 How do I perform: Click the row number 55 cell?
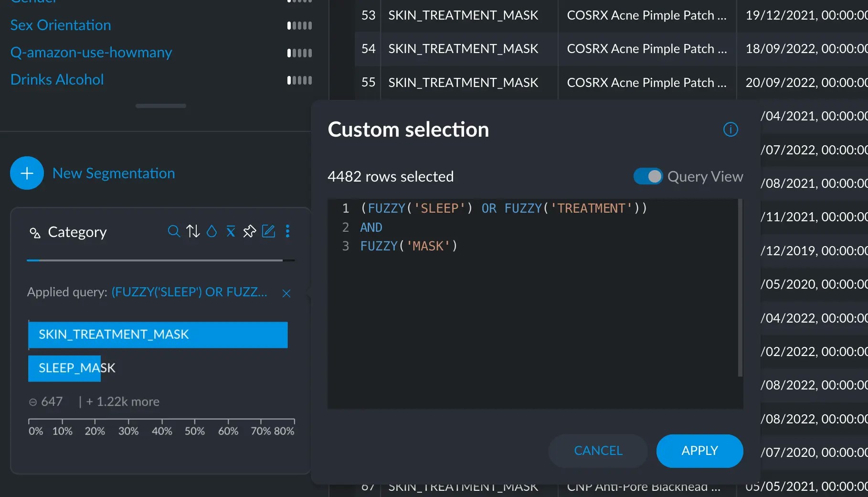point(368,83)
